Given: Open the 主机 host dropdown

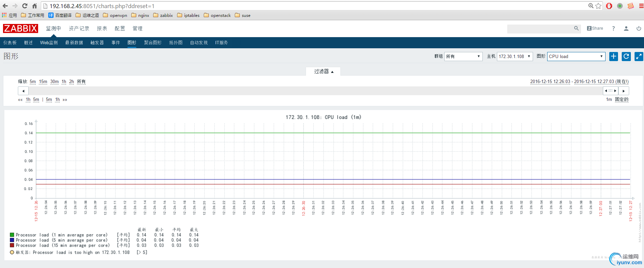Looking at the screenshot, I should [x=515, y=56].
